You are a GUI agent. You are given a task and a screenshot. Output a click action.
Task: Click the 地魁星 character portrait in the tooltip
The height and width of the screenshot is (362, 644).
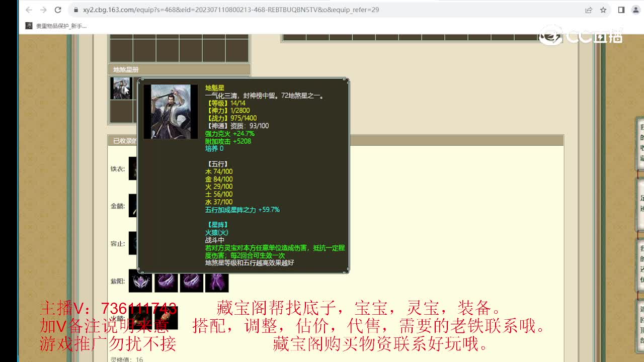click(x=171, y=111)
